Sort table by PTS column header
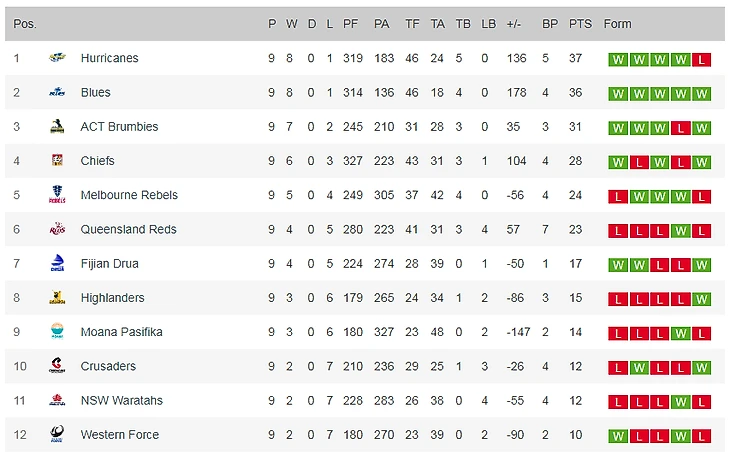 click(580, 24)
